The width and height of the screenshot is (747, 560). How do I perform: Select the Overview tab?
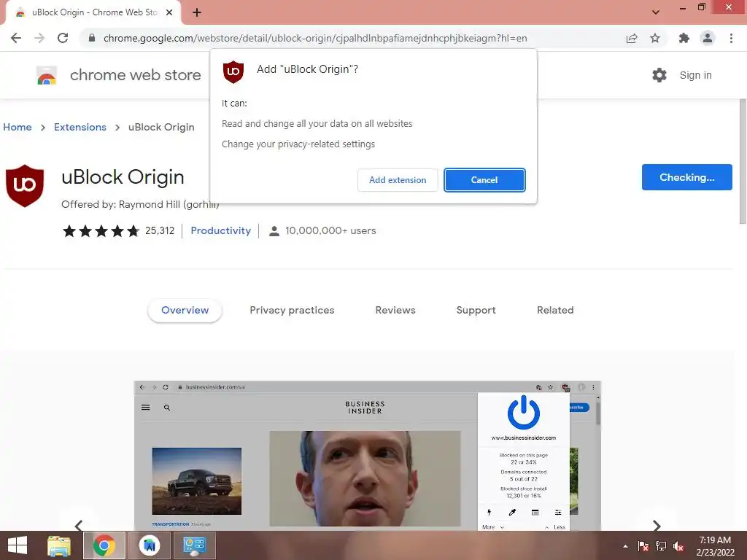(185, 310)
